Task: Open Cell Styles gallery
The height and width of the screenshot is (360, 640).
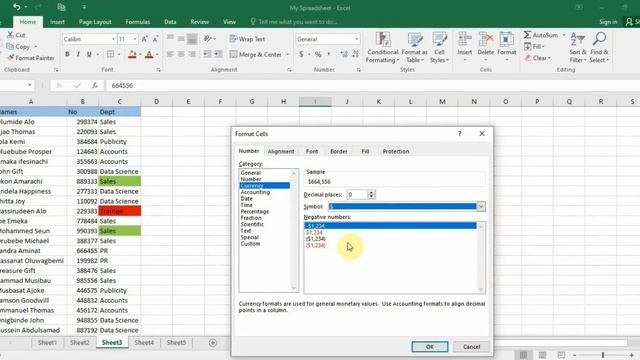Action: [x=439, y=48]
